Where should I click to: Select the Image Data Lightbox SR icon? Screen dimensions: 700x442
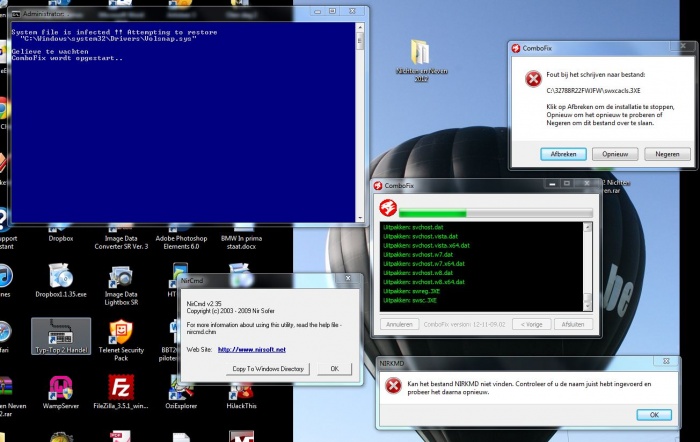(x=121, y=284)
